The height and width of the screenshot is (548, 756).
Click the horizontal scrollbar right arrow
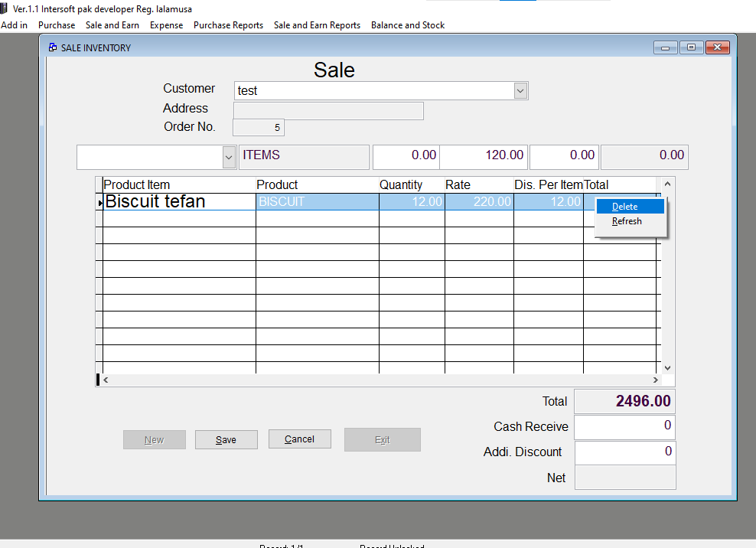pos(655,379)
